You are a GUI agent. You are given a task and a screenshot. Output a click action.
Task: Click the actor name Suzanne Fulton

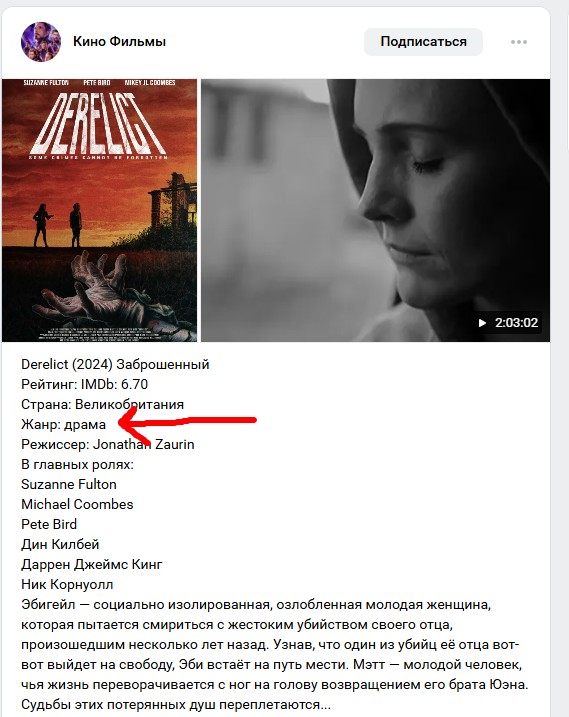click(69, 484)
